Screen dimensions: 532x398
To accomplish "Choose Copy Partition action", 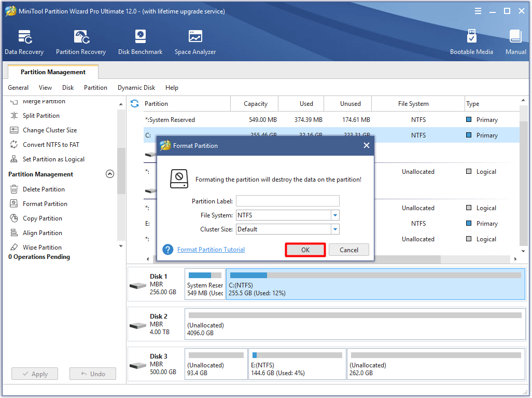I will (42, 218).
